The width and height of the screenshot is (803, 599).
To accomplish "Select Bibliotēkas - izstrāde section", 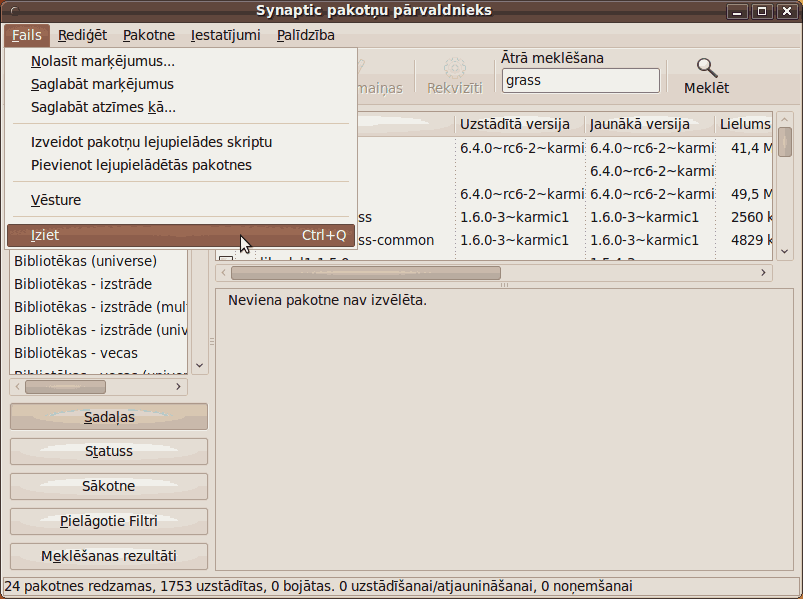I will [x=99, y=284].
